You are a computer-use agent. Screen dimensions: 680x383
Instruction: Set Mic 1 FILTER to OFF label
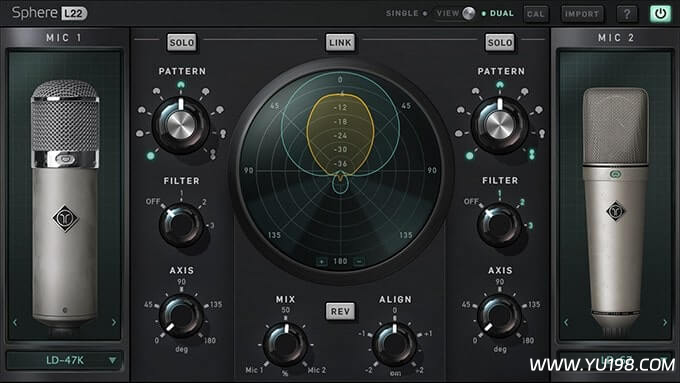coord(153,202)
